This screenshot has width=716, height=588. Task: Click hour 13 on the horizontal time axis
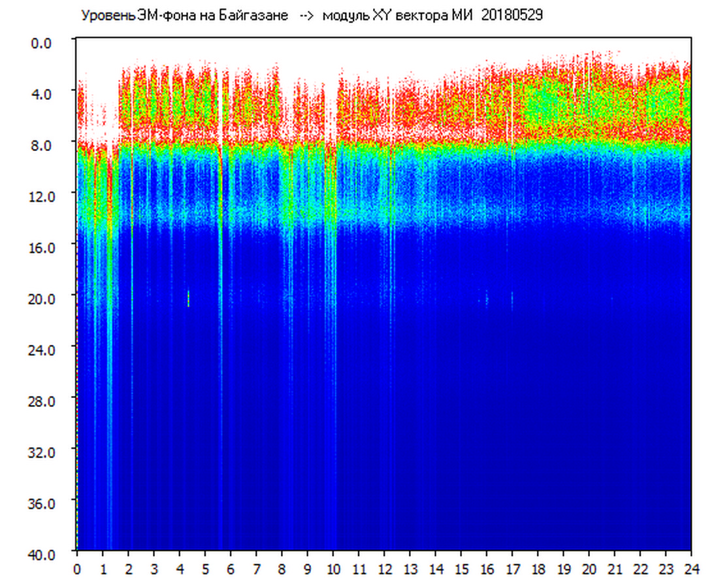(x=410, y=569)
